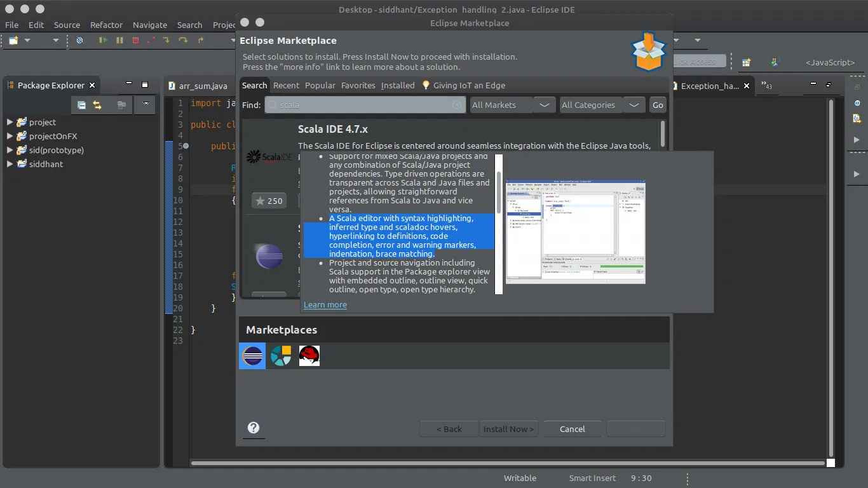Select Recent tab in Eclipse Marketplace
Screen dimensions: 868x488
click(286, 85)
